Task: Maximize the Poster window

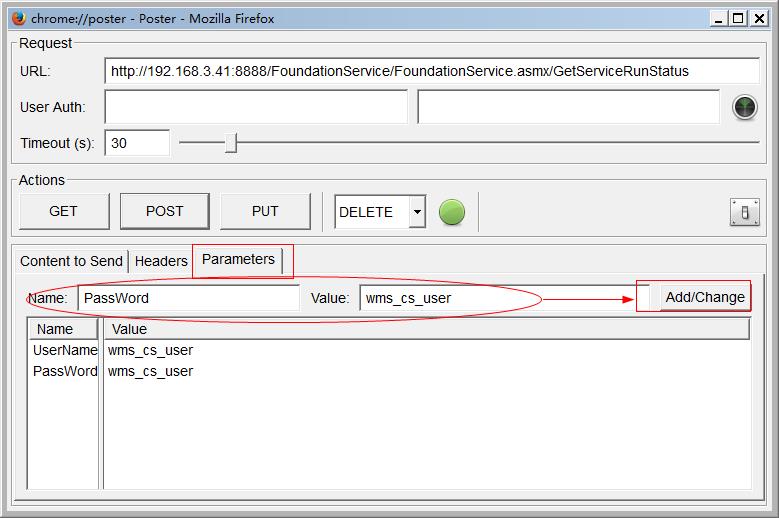Action: point(738,19)
